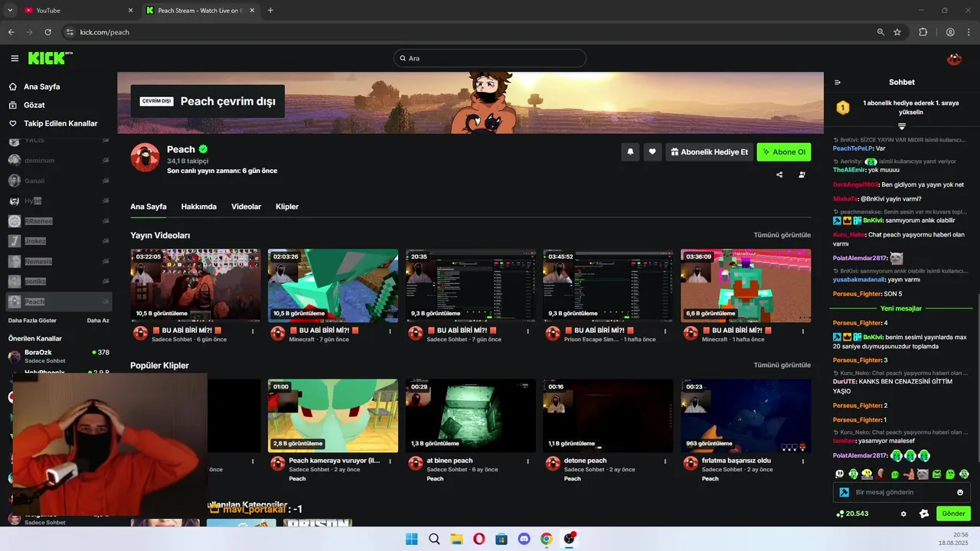Click the share icon under Abone Ol
The image size is (980, 551).
[779, 174]
